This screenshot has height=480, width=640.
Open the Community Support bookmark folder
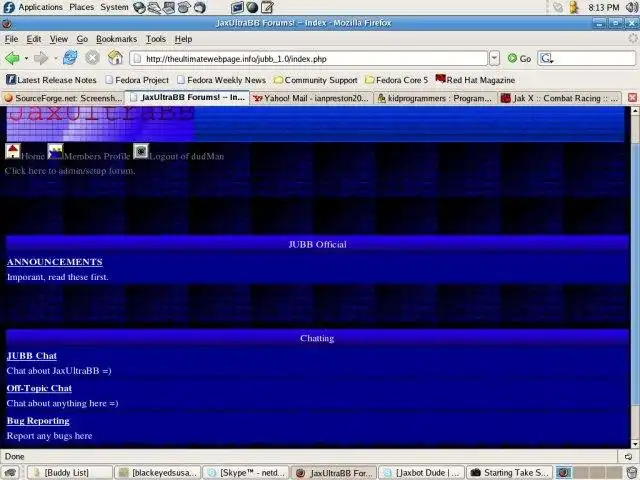pos(315,80)
